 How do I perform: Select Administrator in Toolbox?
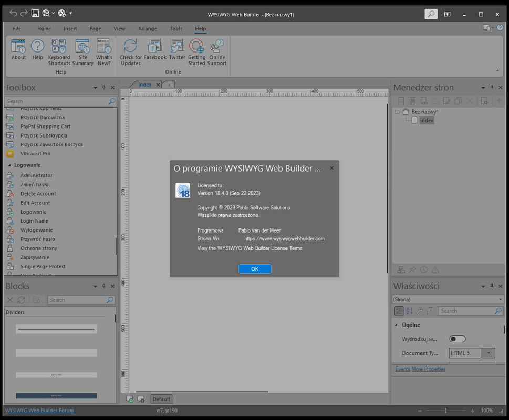36,175
